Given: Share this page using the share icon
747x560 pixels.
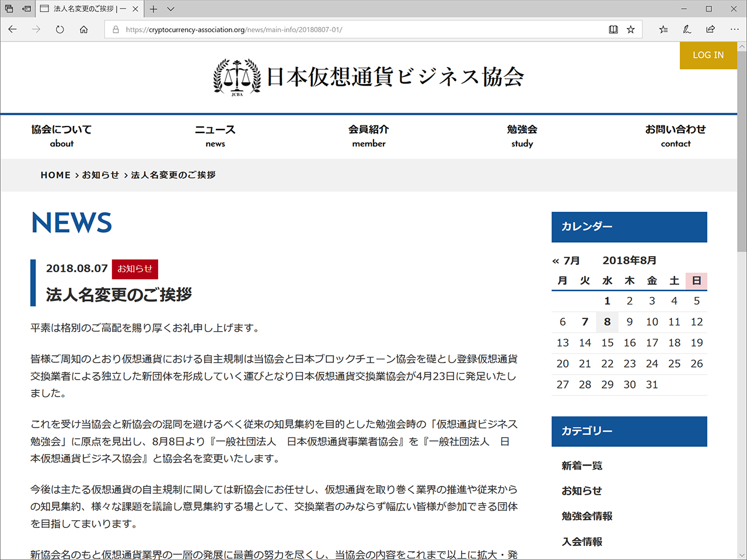Looking at the screenshot, I should pyautogui.click(x=710, y=29).
